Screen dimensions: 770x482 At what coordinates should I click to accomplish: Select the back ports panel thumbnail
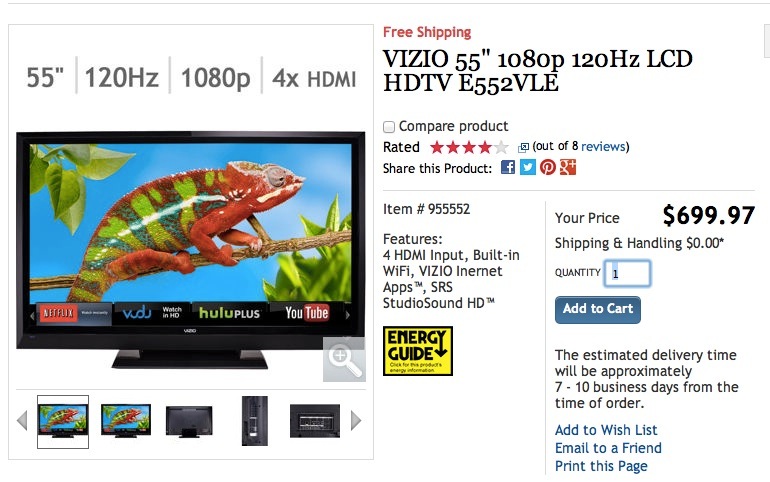pyautogui.click(x=315, y=421)
